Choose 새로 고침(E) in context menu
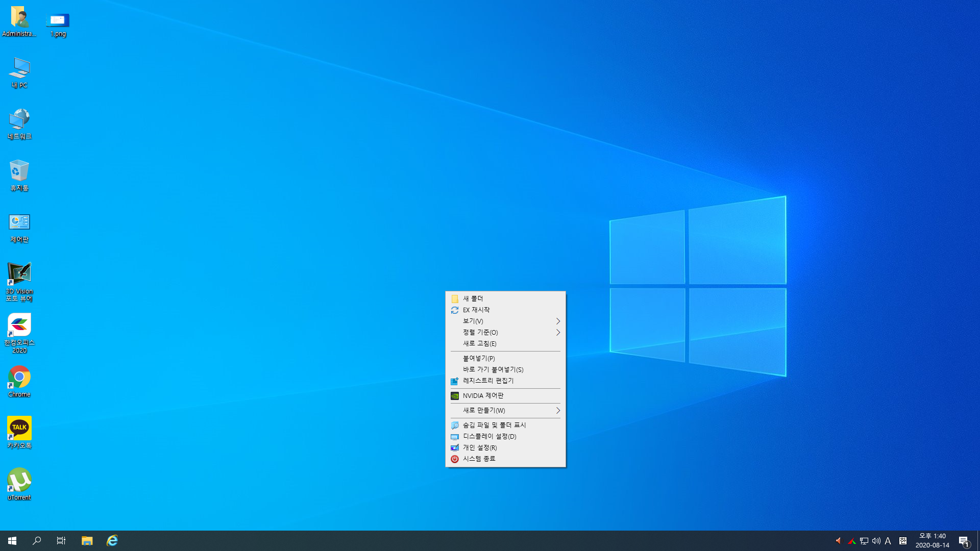980x551 pixels. (x=505, y=343)
